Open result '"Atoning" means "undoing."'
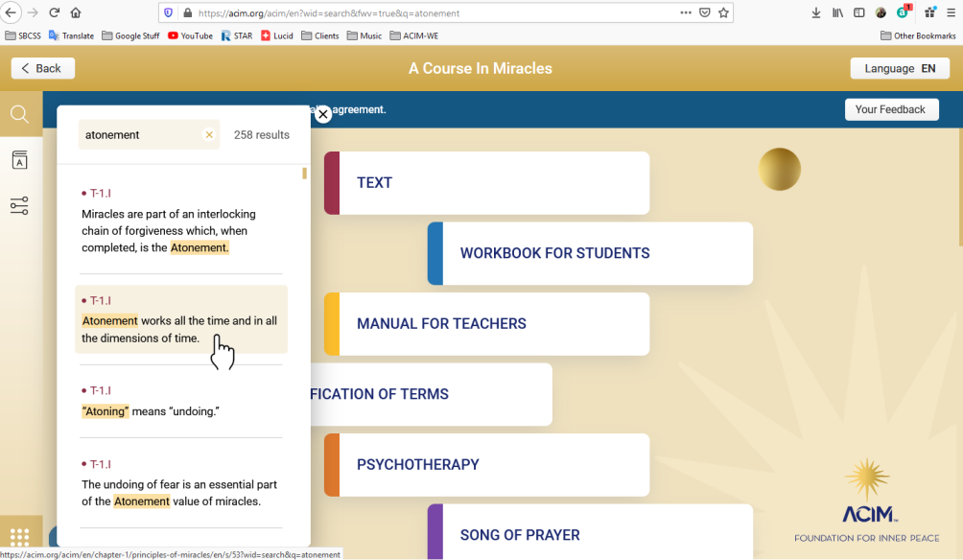The width and height of the screenshot is (963, 560). click(180, 402)
